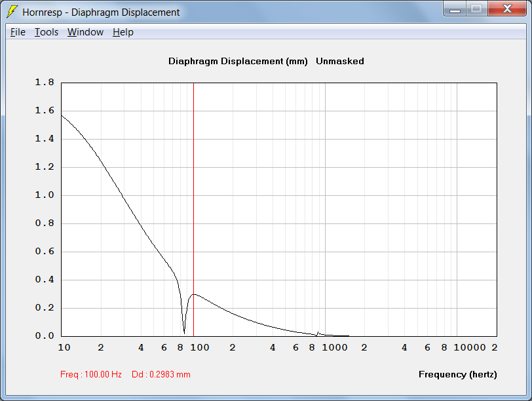This screenshot has width=532, height=401.
Task: Click the disabled maximize button
Action: [477, 9]
